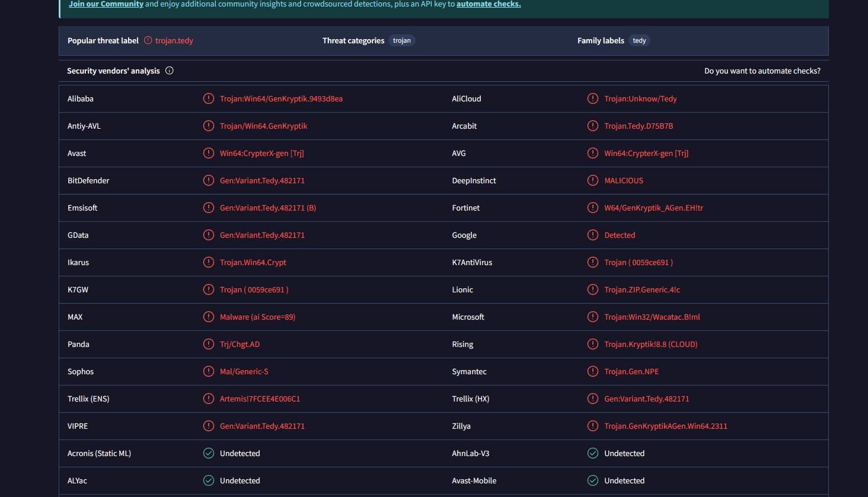868x497 pixels.
Task: Select Malware (ai Score=89) result
Action: [257, 317]
